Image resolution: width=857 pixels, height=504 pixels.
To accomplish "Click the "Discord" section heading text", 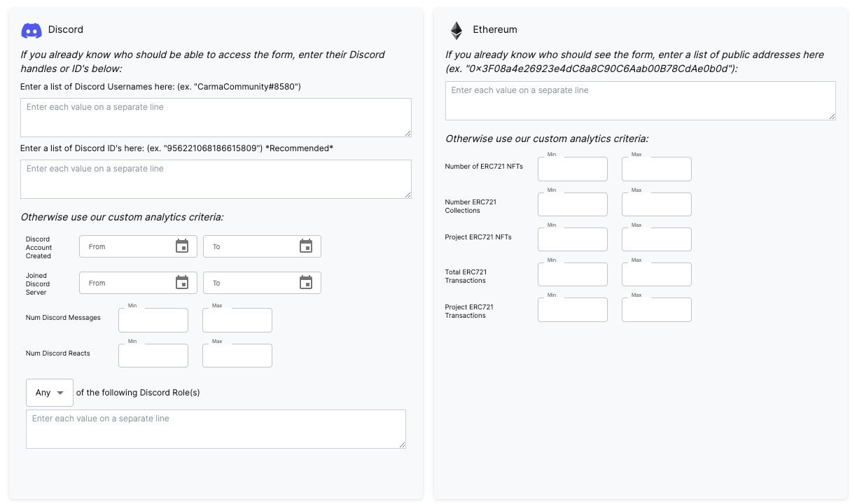I will pos(66,30).
